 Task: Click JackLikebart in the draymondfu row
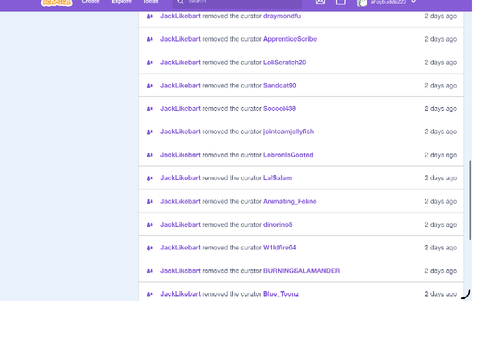[180, 16]
